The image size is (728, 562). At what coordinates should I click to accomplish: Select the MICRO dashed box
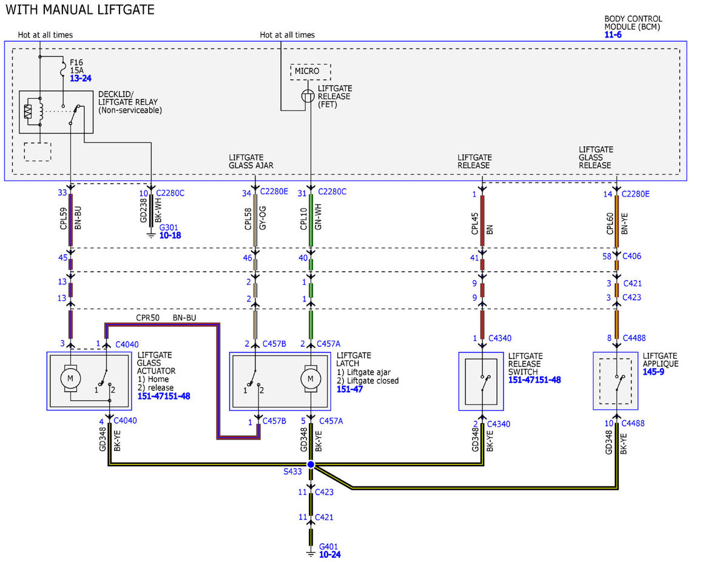[311, 72]
